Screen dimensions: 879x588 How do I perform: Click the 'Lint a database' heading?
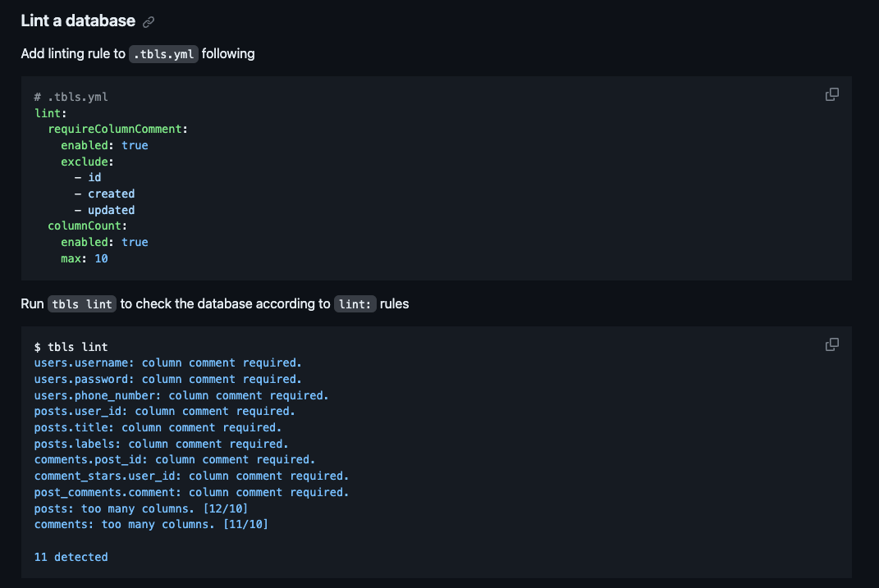pos(78,21)
